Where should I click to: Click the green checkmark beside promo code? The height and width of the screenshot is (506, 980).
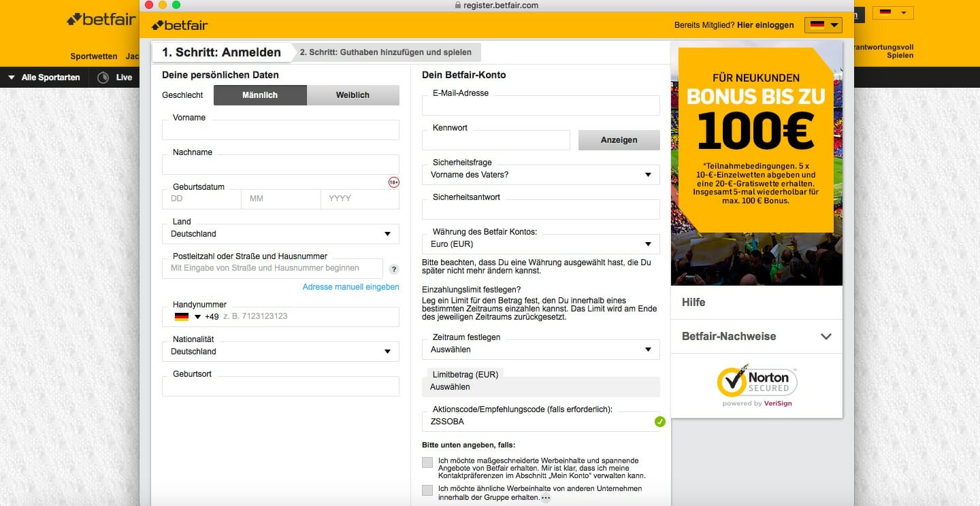659,422
